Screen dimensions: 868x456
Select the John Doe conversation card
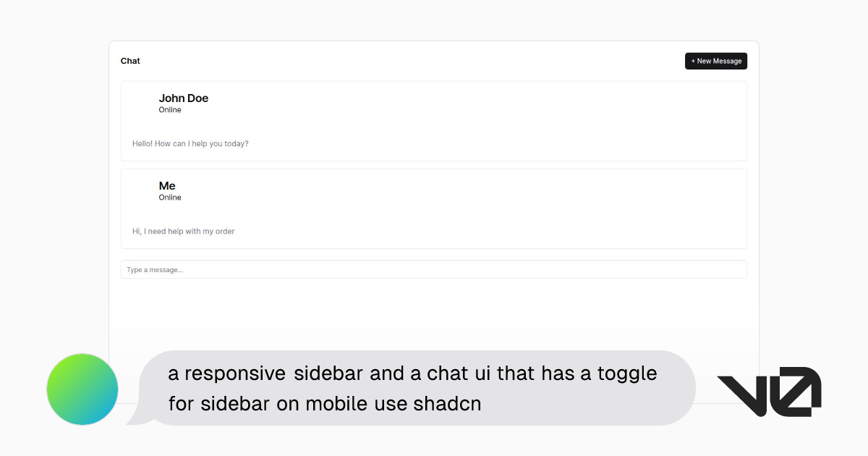point(434,121)
